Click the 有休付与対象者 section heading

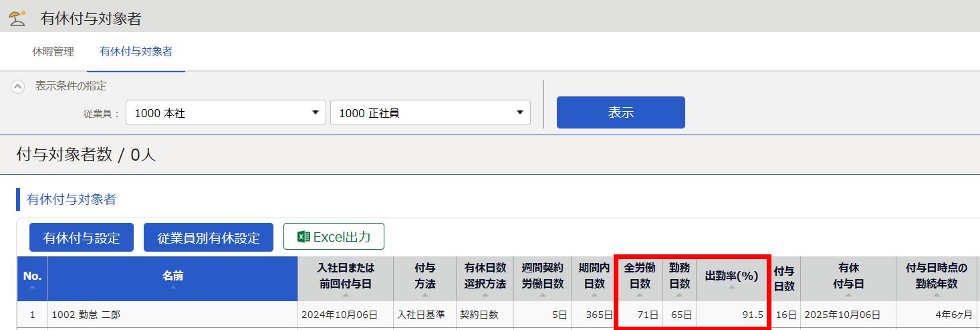72,199
